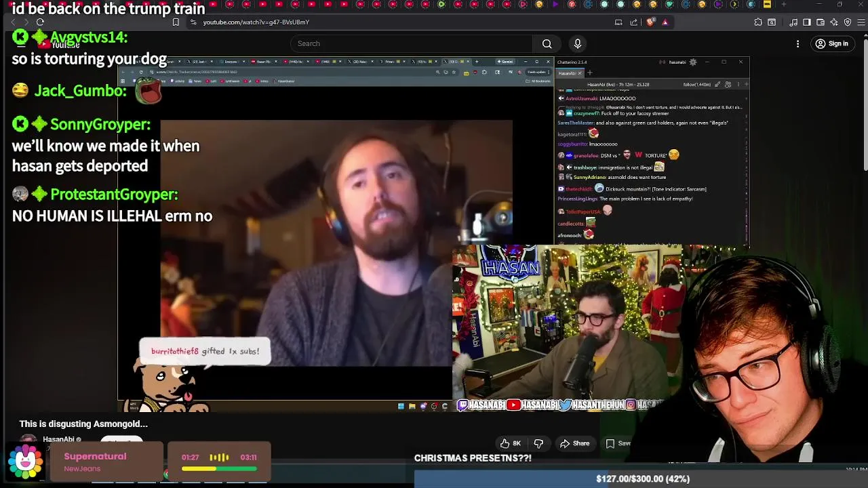Open the YouTube settings three-dot menu
This screenshot has width=868, height=488.
[797, 43]
